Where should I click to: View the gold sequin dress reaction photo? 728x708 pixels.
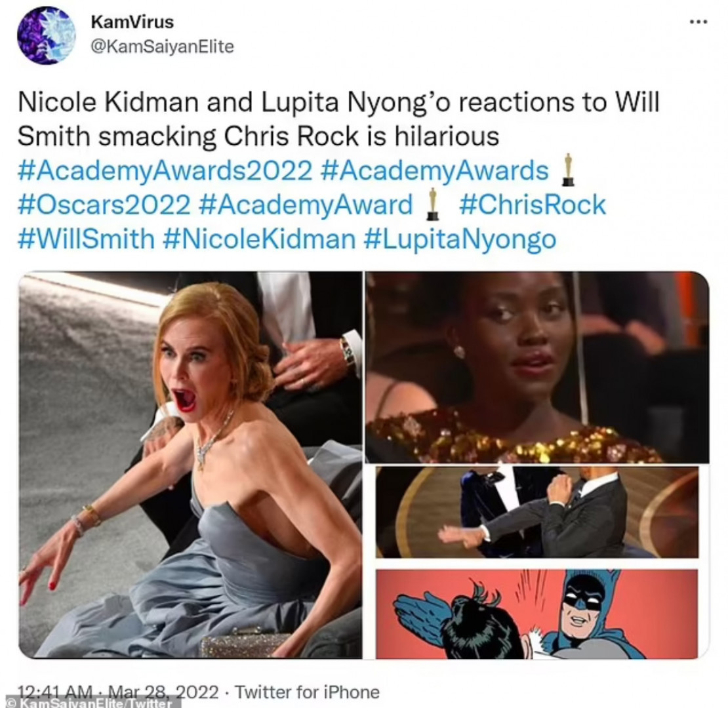tap(537, 367)
